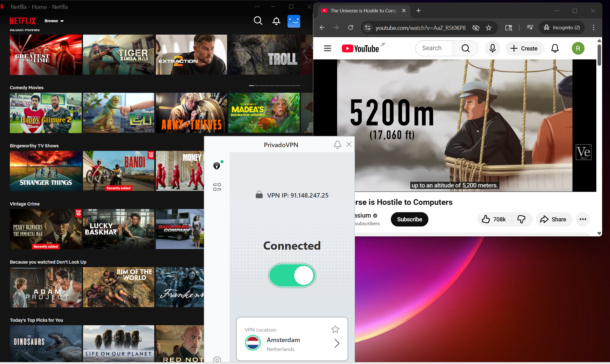Screen dimensions: 610x364
Task: Open Netflix notifications bell
Action: [x=276, y=21]
